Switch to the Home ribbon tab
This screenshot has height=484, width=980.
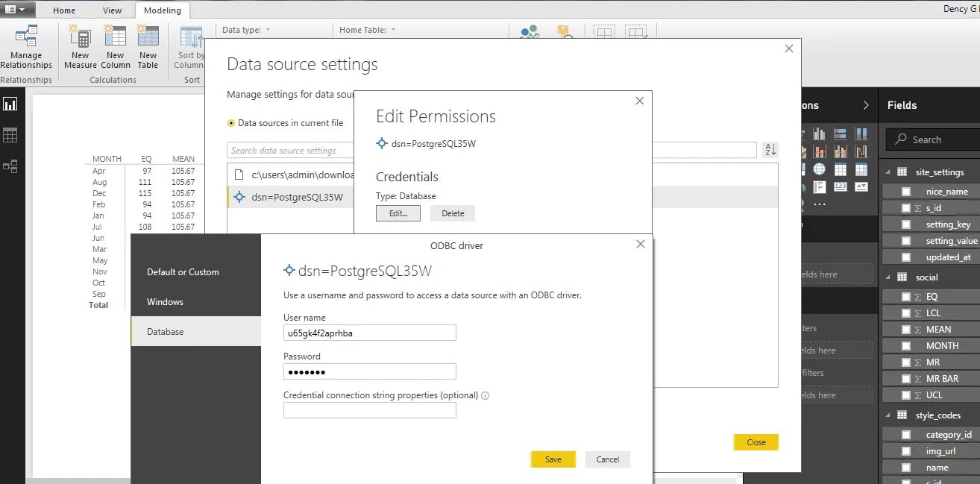coord(64,10)
